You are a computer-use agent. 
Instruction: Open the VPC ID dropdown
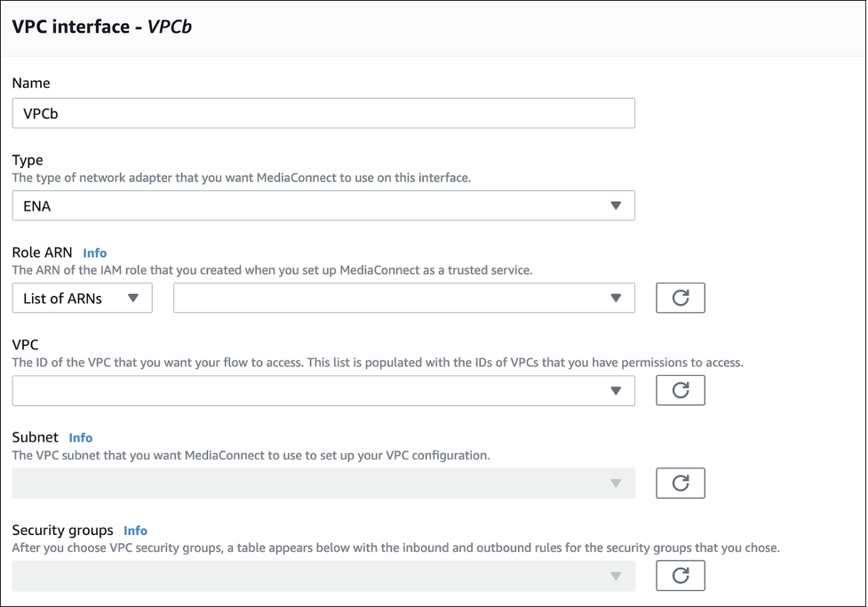point(323,390)
